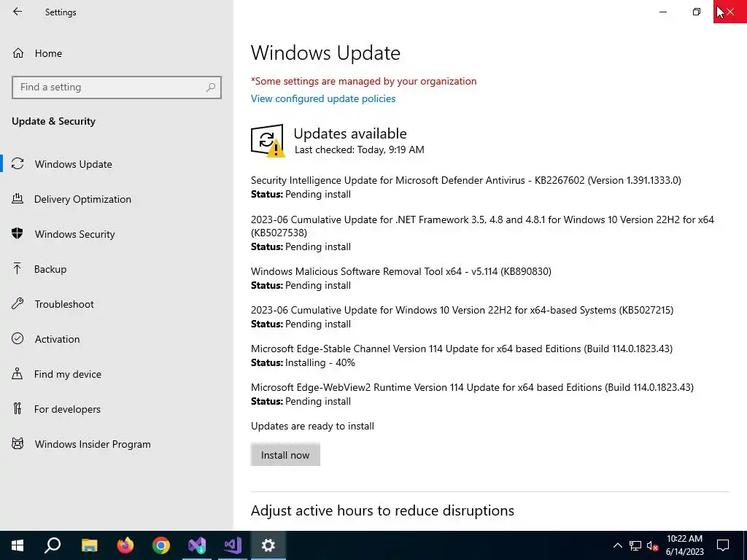Click the Adjust active hours heading
Viewport: 747px width, 560px height.
coord(382,510)
